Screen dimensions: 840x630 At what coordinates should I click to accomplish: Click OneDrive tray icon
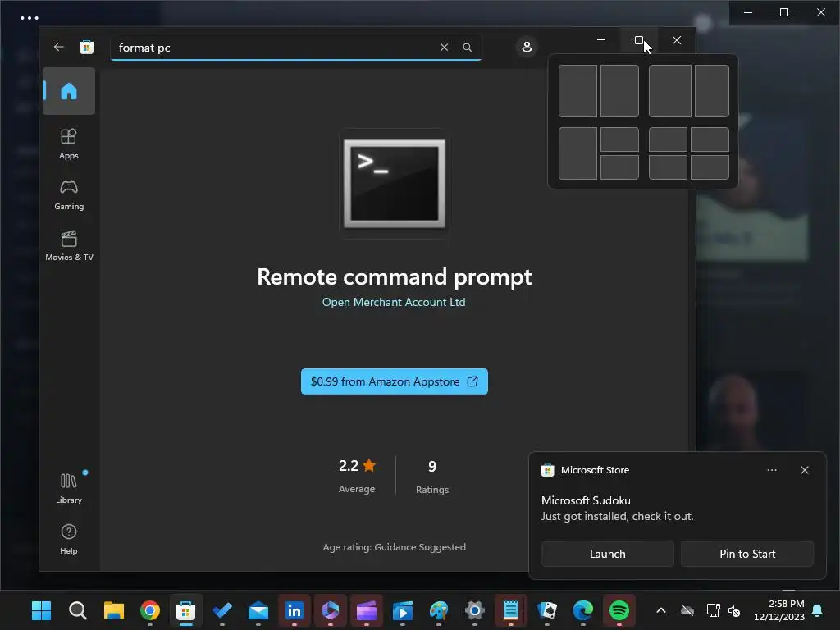(x=687, y=610)
